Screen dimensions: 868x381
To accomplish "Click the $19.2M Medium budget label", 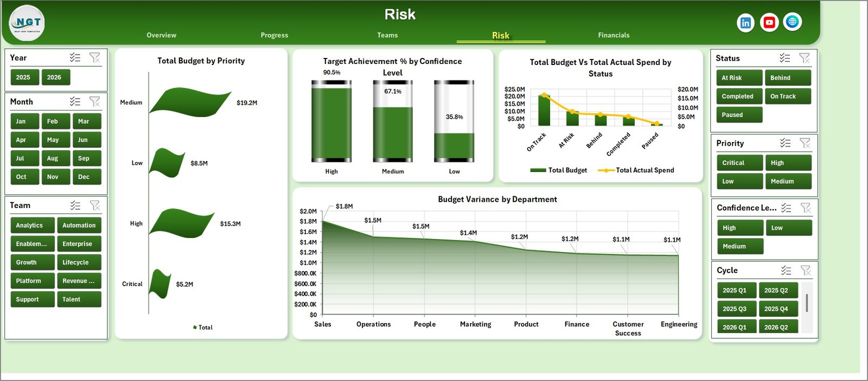I will point(247,103).
